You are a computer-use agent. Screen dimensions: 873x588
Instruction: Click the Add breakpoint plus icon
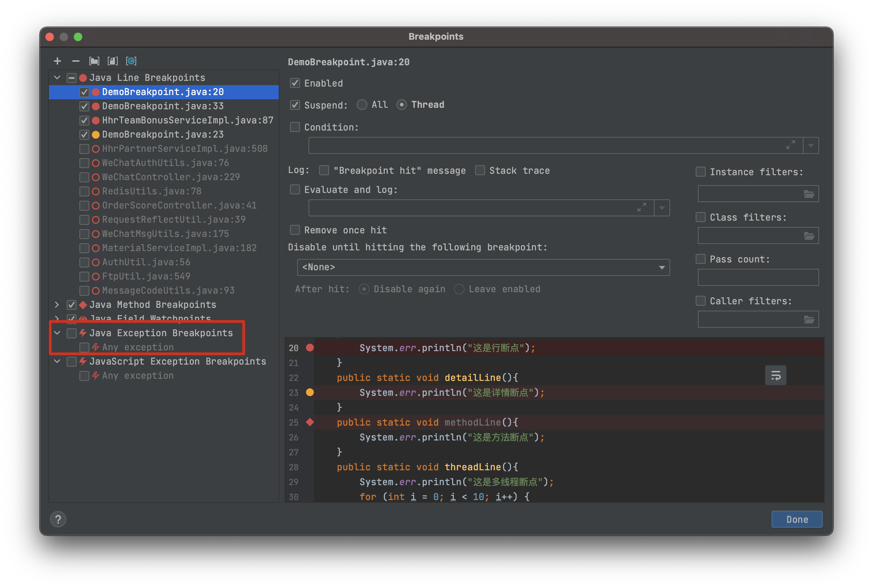57,61
